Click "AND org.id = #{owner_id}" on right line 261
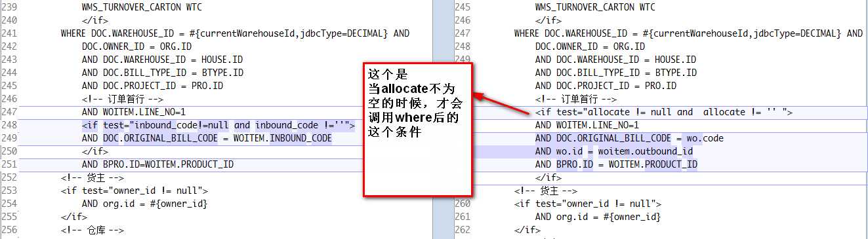 click(598, 217)
